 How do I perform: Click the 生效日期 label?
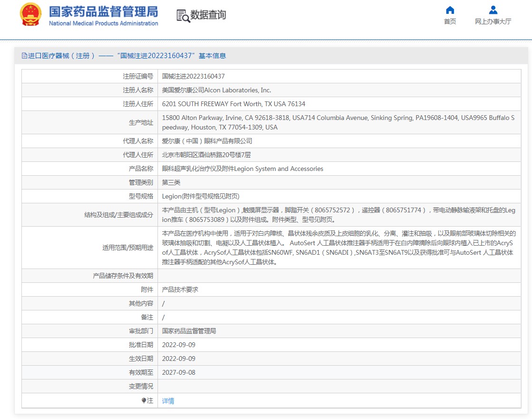point(141,359)
